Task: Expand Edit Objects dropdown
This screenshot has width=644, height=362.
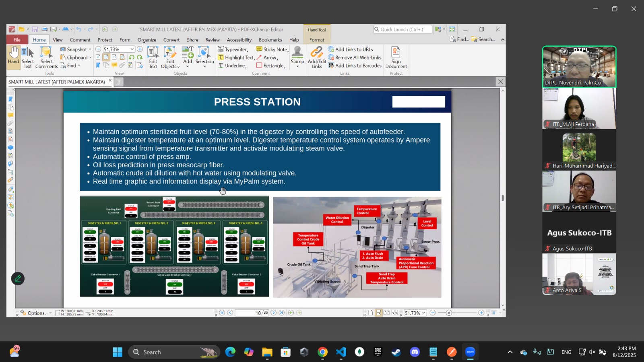Action: 178,67
